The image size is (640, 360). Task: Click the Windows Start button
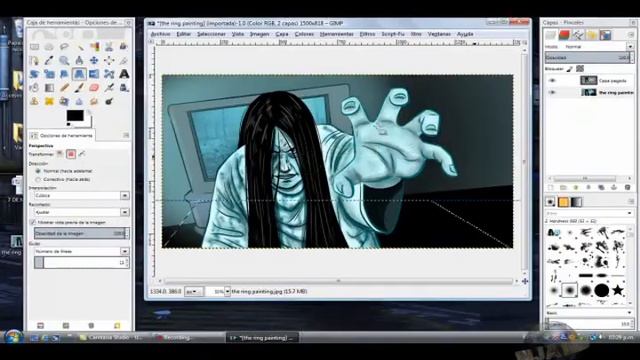click(13, 337)
